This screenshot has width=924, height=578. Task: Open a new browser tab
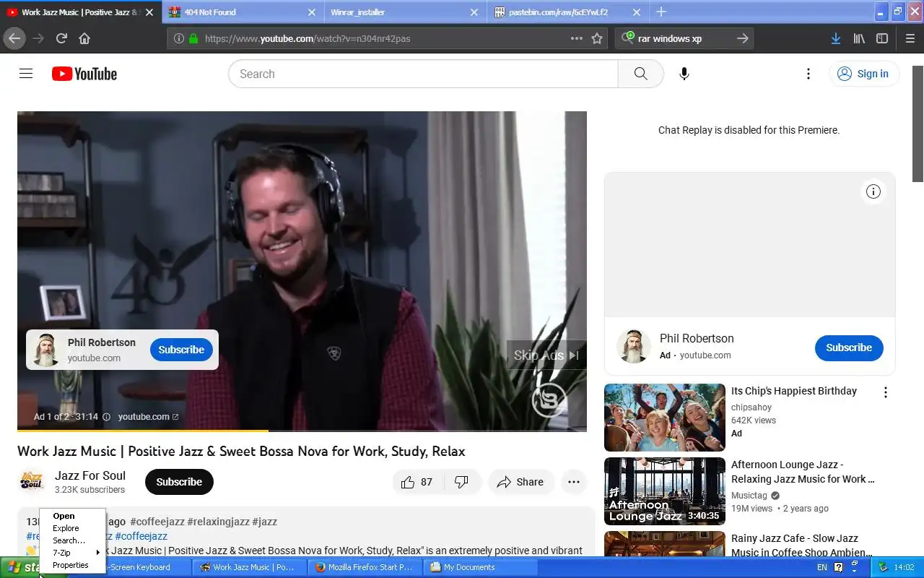(x=661, y=12)
